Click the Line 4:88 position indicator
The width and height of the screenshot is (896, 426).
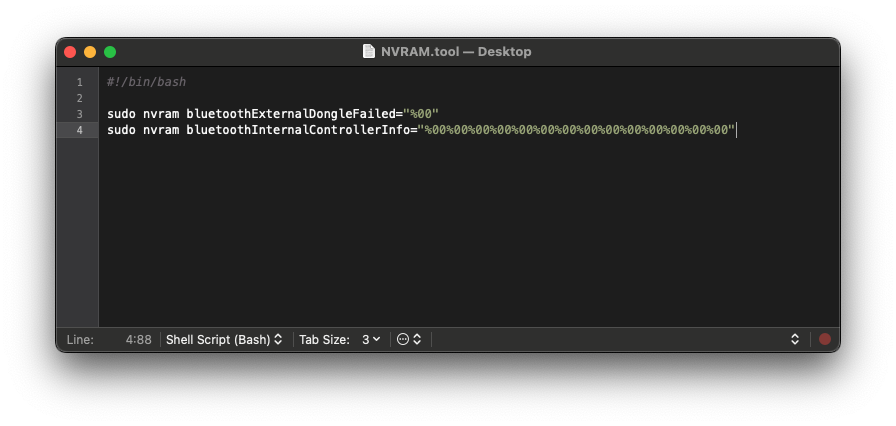[109, 339]
